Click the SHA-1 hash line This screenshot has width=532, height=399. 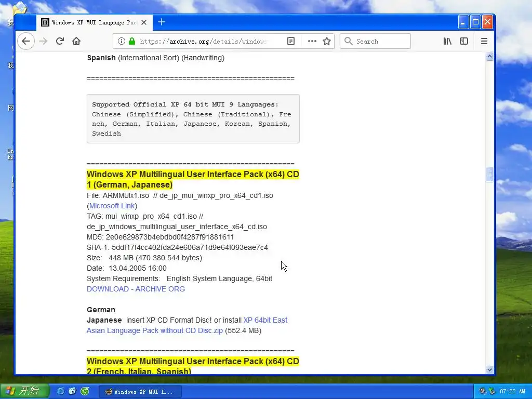click(177, 248)
